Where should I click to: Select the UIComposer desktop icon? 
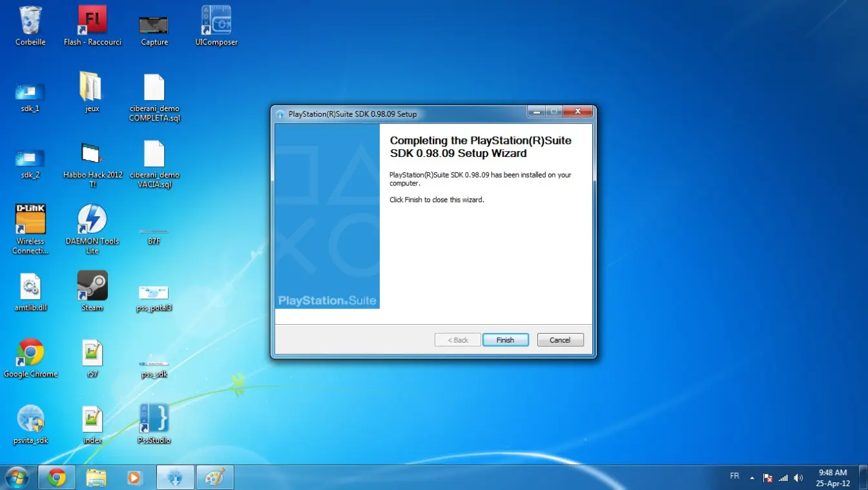[x=216, y=26]
